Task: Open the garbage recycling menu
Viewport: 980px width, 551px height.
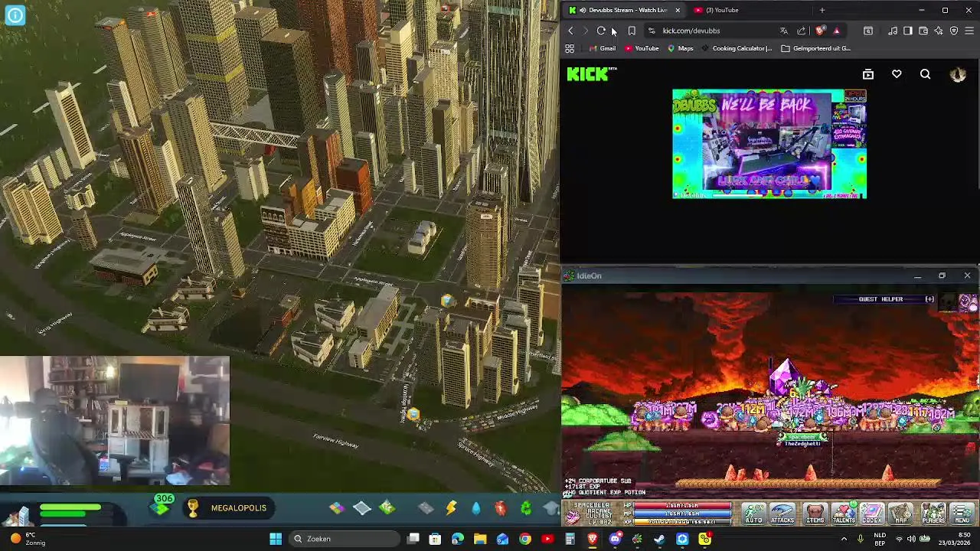Action: (x=526, y=507)
